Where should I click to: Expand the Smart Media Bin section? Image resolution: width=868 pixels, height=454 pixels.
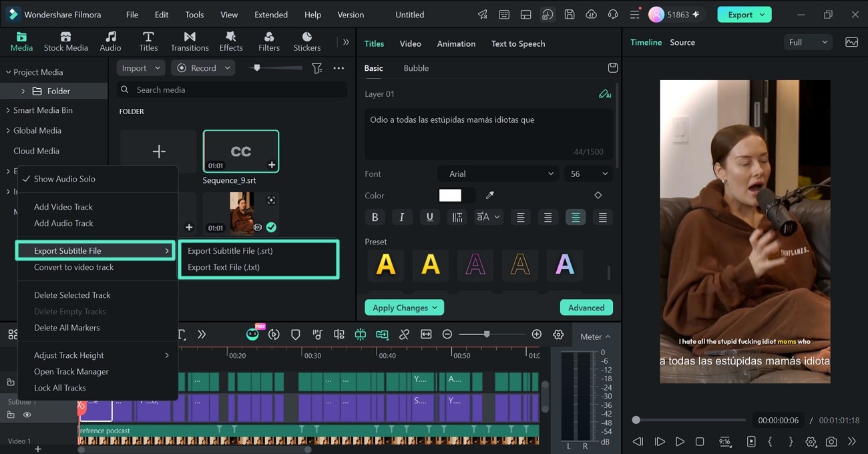[x=9, y=110]
